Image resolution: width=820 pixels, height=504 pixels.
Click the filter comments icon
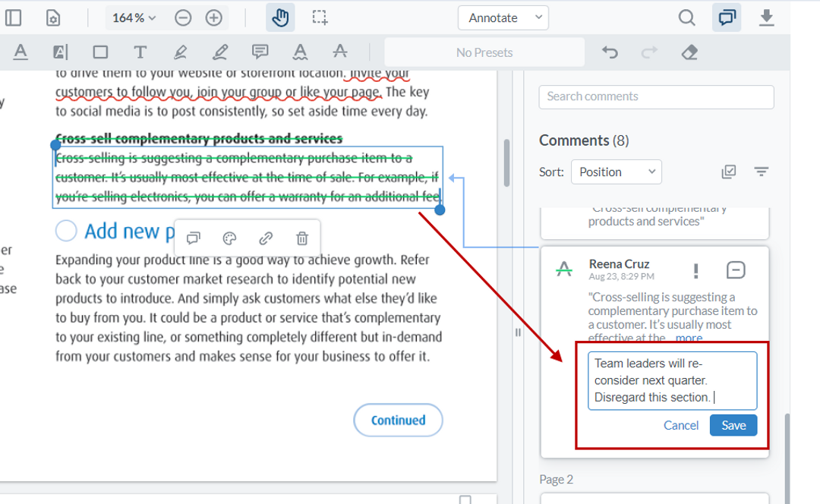(761, 172)
